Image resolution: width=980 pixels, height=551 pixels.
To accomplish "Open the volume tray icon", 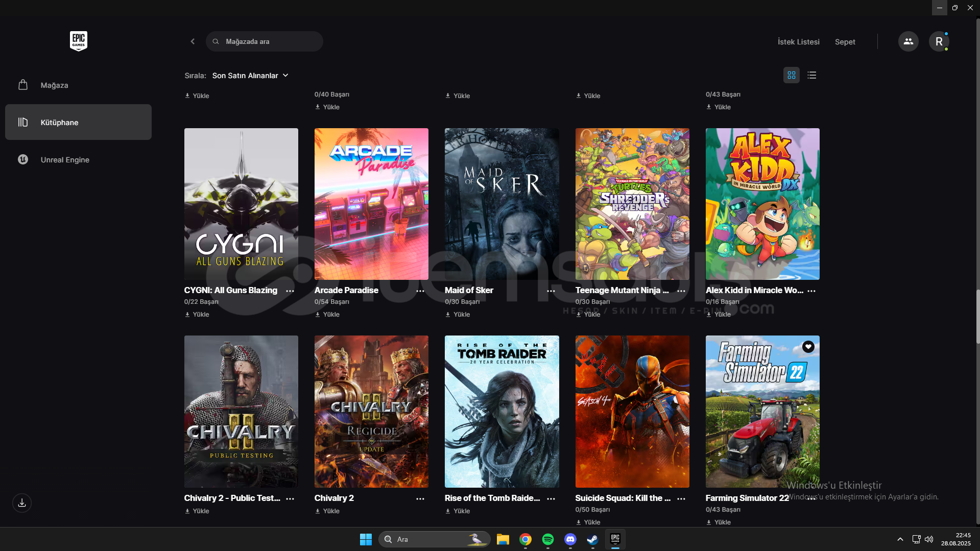I will [929, 539].
